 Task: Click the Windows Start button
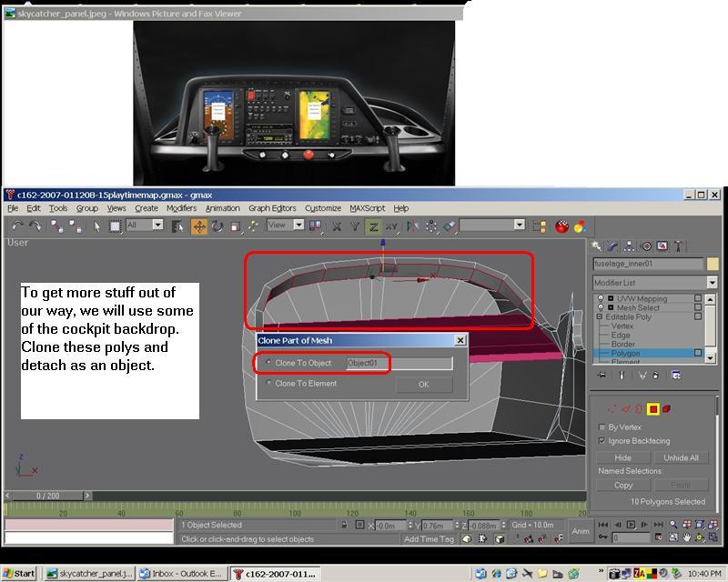coord(19,573)
